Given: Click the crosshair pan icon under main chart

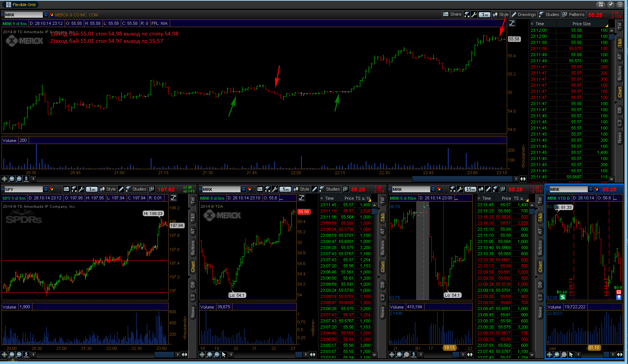Looking at the screenshot, I should (5, 179).
